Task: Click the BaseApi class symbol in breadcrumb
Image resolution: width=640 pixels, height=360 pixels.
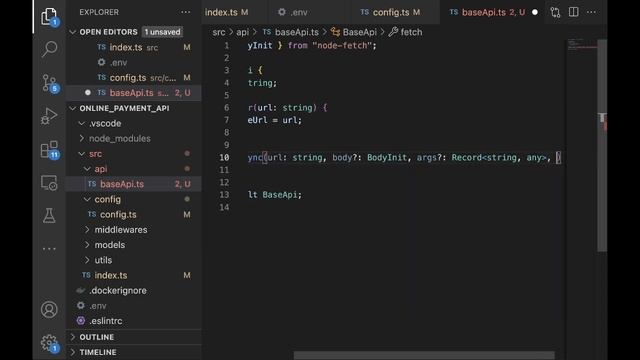Action: pyautogui.click(x=354, y=32)
